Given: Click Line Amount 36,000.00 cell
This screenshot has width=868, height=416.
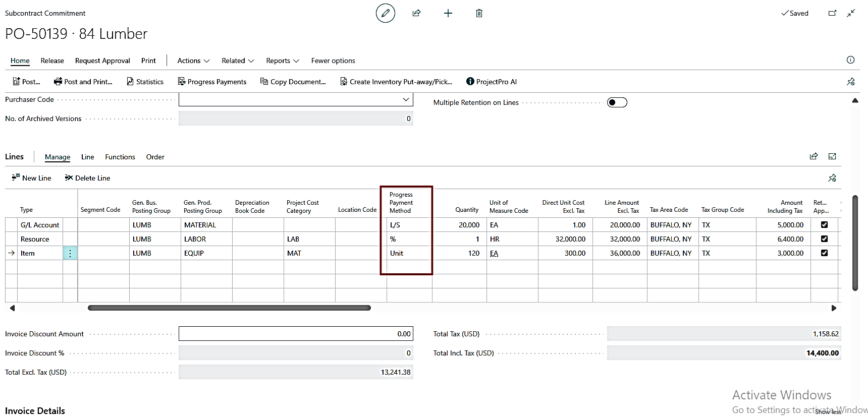Looking at the screenshot, I should click(x=620, y=253).
